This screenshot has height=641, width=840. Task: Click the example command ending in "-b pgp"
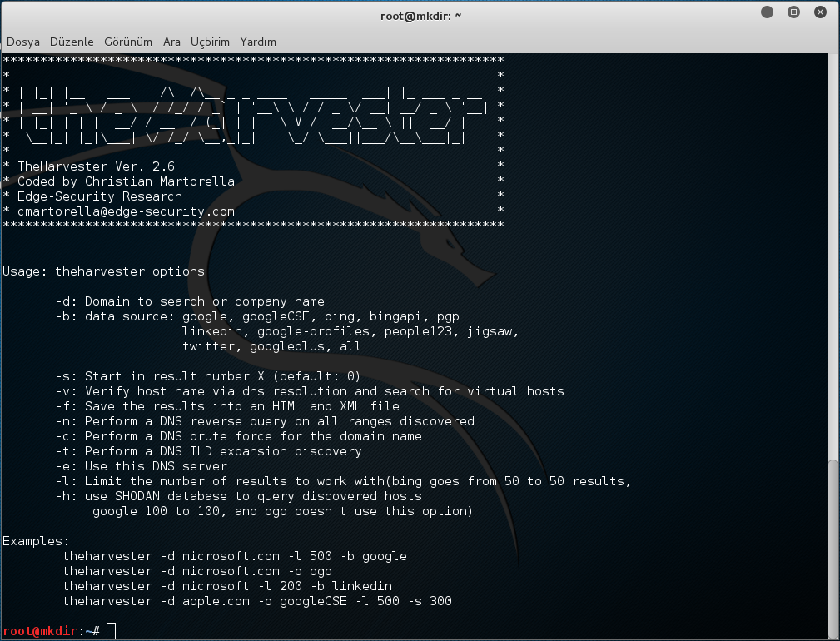click(x=197, y=571)
